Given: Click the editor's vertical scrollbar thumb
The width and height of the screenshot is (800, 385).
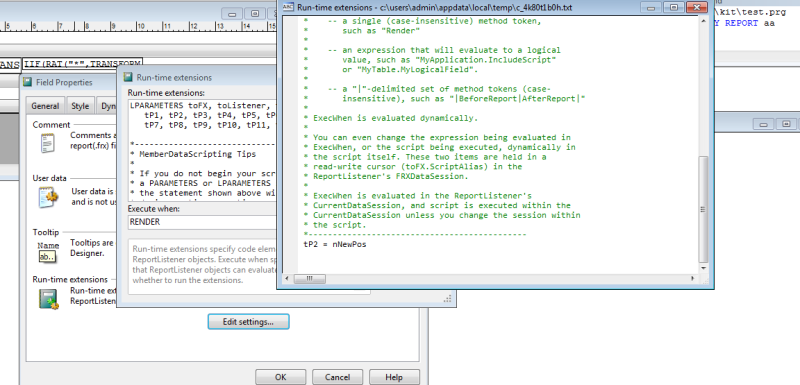Looking at the screenshot, I should [x=703, y=209].
